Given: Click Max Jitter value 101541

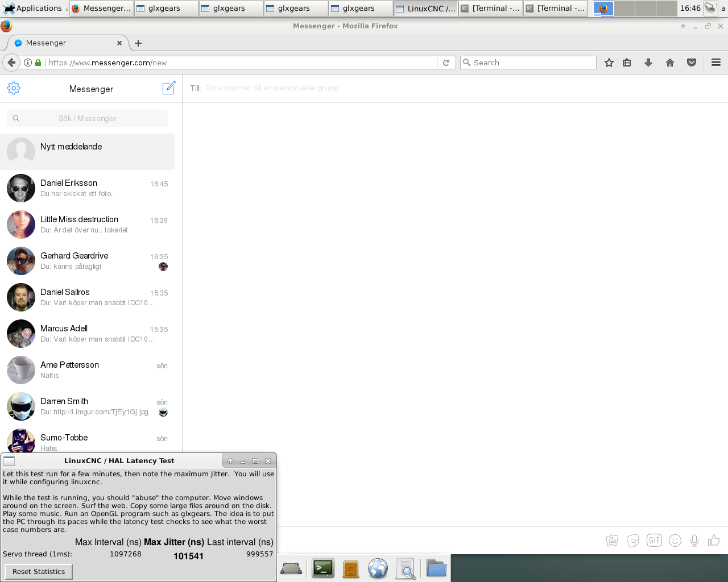Looking at the screenshot, I should point(188,556).
